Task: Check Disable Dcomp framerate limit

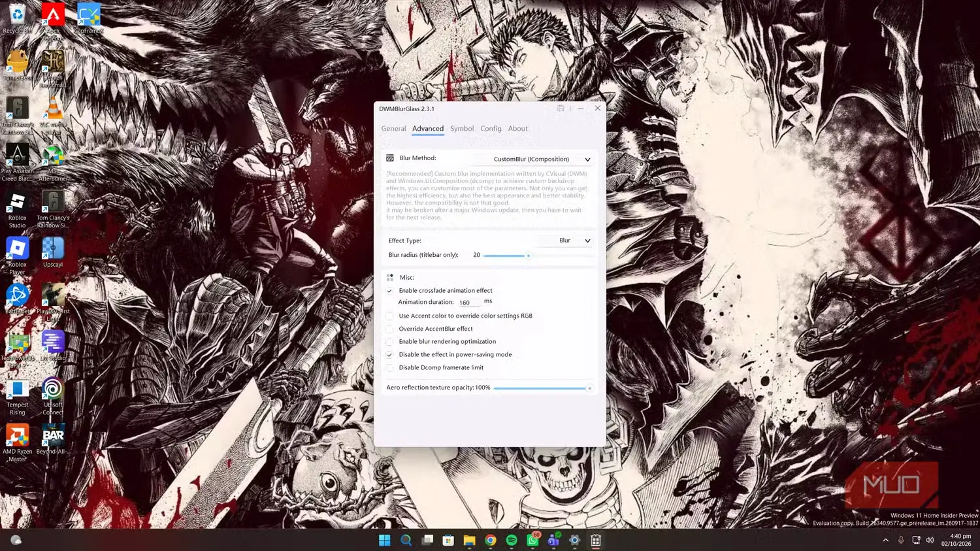Action: (x=390, y=368)
